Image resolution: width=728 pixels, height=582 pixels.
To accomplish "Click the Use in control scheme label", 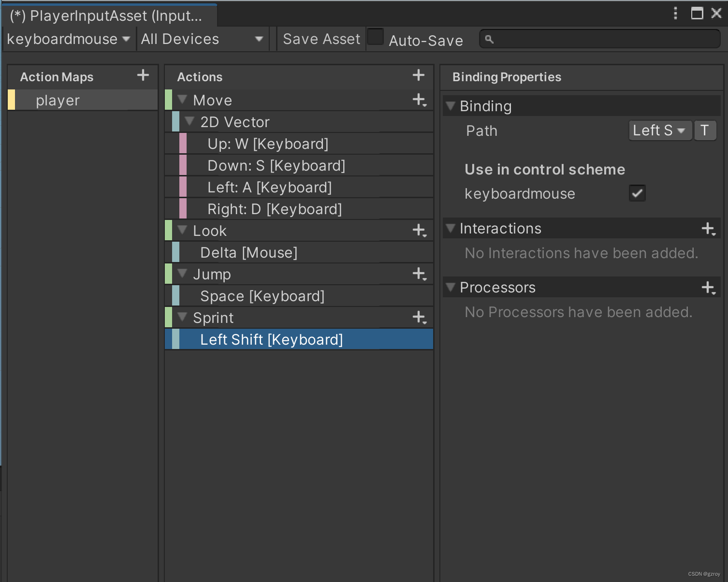I will click(545, 169).
